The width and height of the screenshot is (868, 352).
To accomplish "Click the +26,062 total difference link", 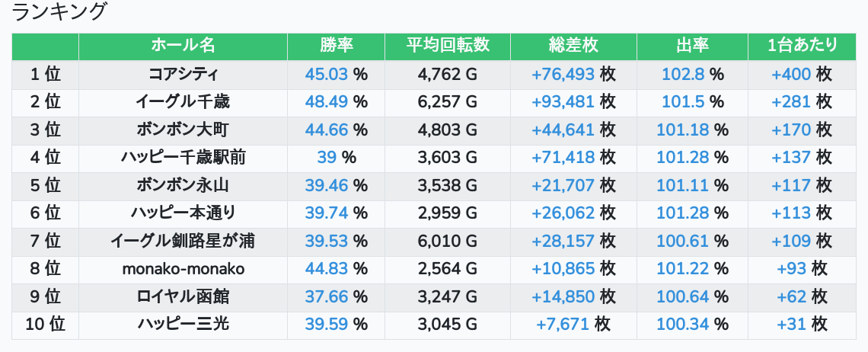I will click(563, 213).
